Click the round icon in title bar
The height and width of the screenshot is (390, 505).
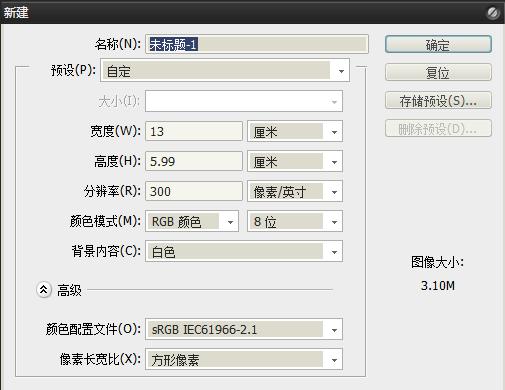pyautogui.click(x=493, y=13)
